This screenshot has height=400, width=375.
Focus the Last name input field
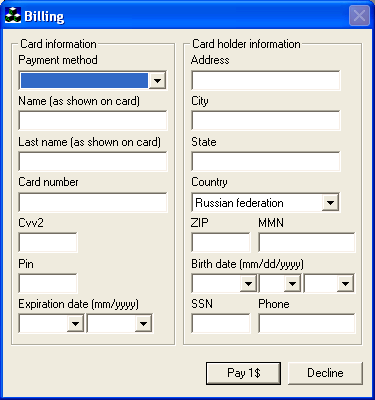point(93,161)
